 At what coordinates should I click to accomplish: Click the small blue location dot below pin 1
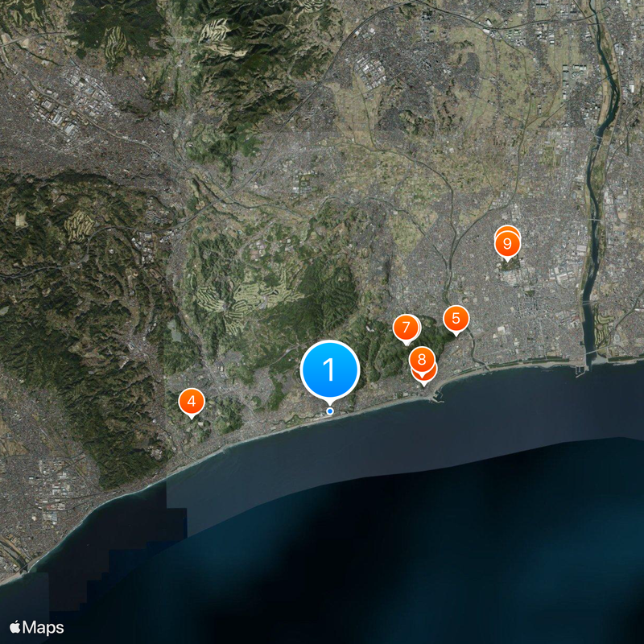[x=328, y=411]
